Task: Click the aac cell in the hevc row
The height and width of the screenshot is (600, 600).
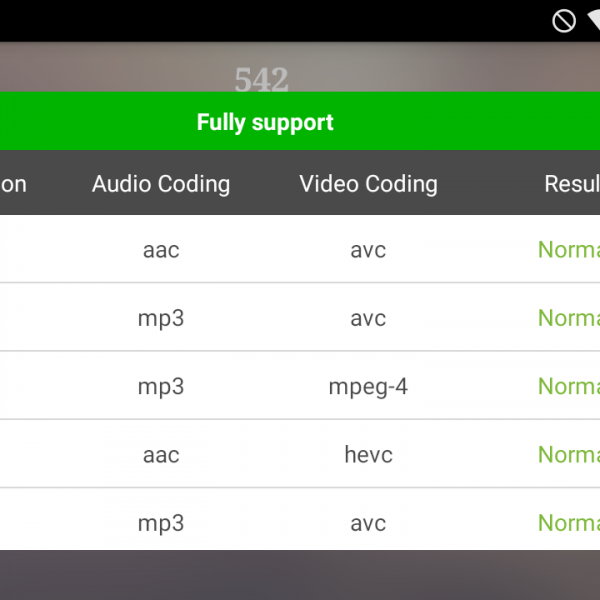Action: coord(161,455)
